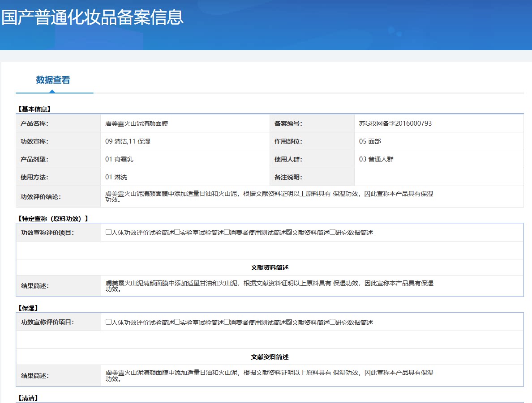
Task: Click the 03 普通人群 value
Action: (376, 159)
